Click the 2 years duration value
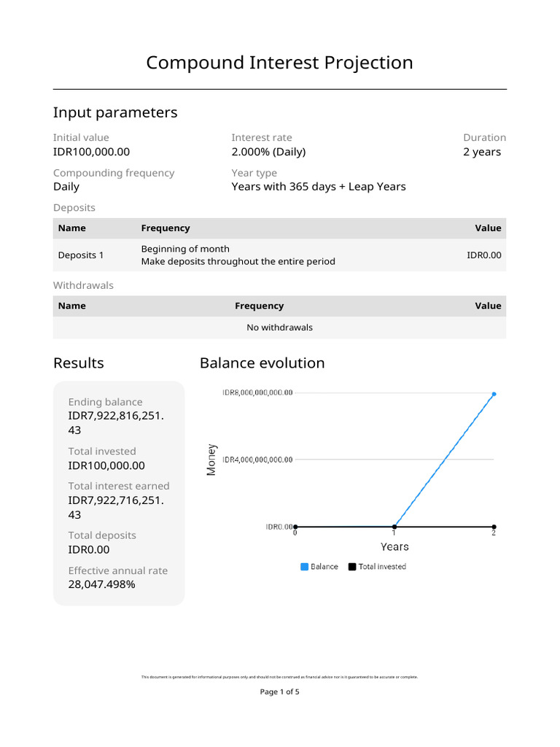The image size is (560, 747). (x=482, y=152)
